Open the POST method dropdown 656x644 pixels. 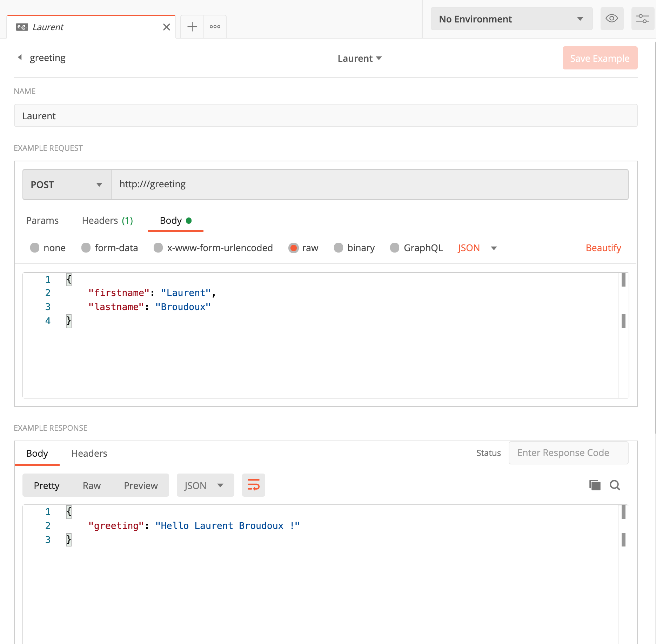[67, 185]
